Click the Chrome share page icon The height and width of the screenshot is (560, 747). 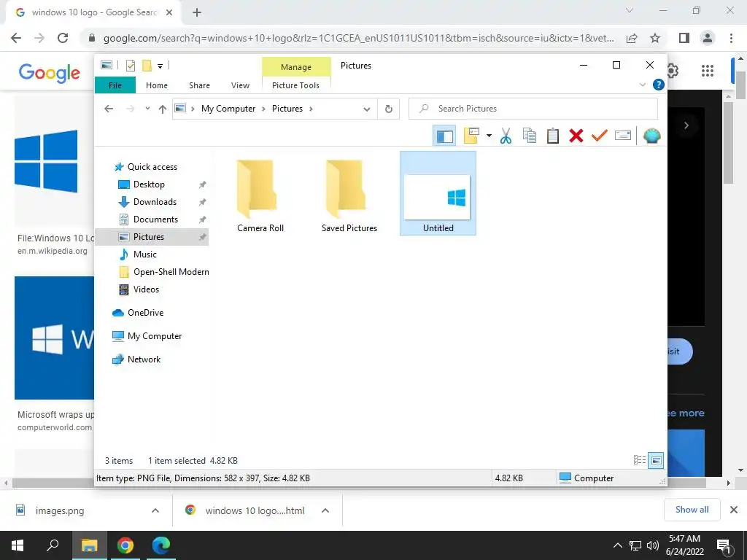(x=632, y=38)
